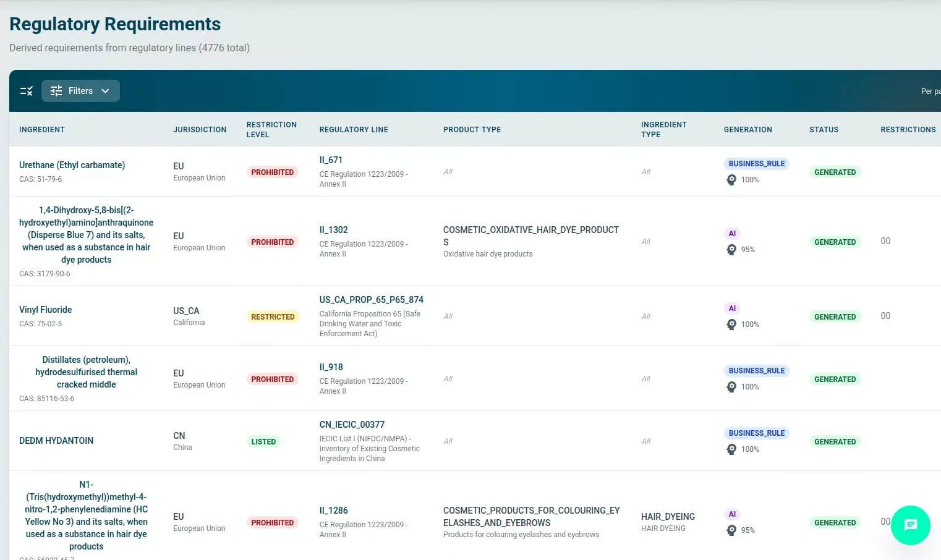Open Vinyl Fluoride ingredient
The width and height of the screenshot is (941, 560).
(x=46, y=310)
